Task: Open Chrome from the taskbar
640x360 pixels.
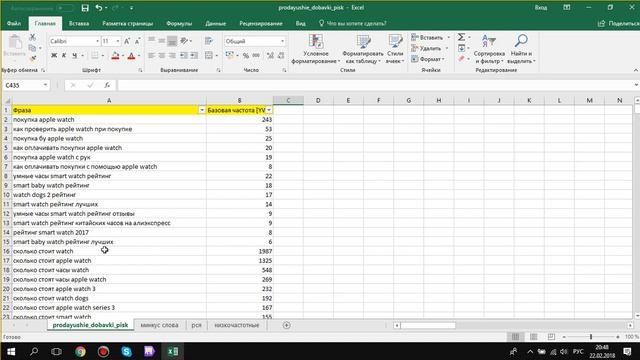Action: 80,351
